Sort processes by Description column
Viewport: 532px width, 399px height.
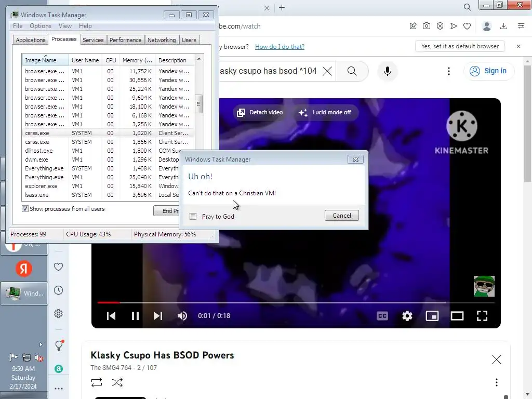(175, 60)
